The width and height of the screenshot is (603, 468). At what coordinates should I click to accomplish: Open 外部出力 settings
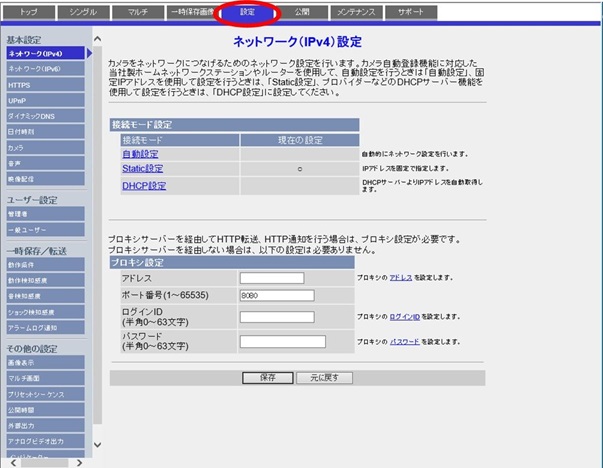click(45, 425)
